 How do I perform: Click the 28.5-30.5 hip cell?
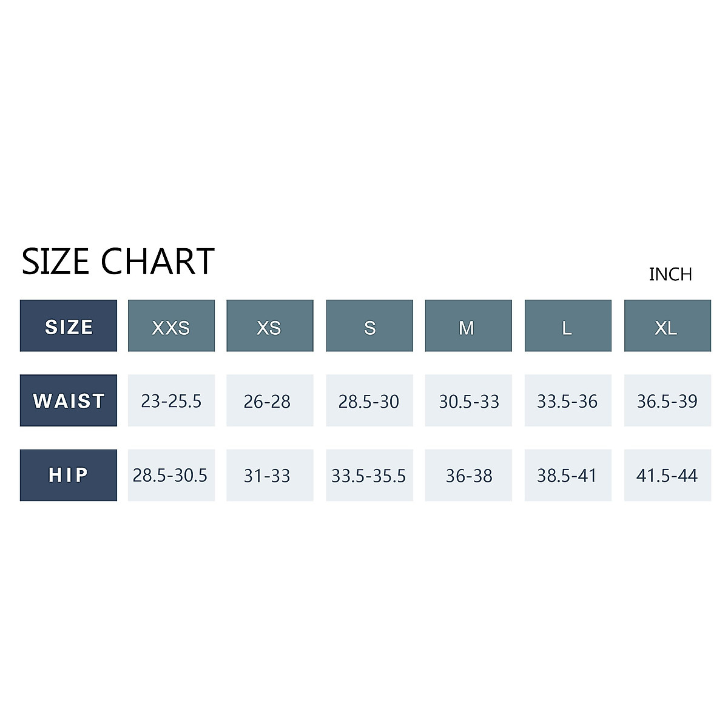[x=171, y=475]
